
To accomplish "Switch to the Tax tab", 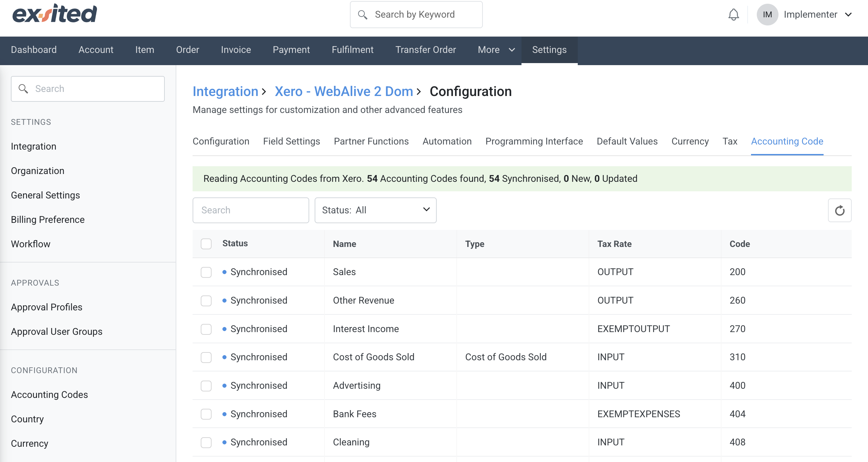I will pyautogui.click(x=730, y=141).
